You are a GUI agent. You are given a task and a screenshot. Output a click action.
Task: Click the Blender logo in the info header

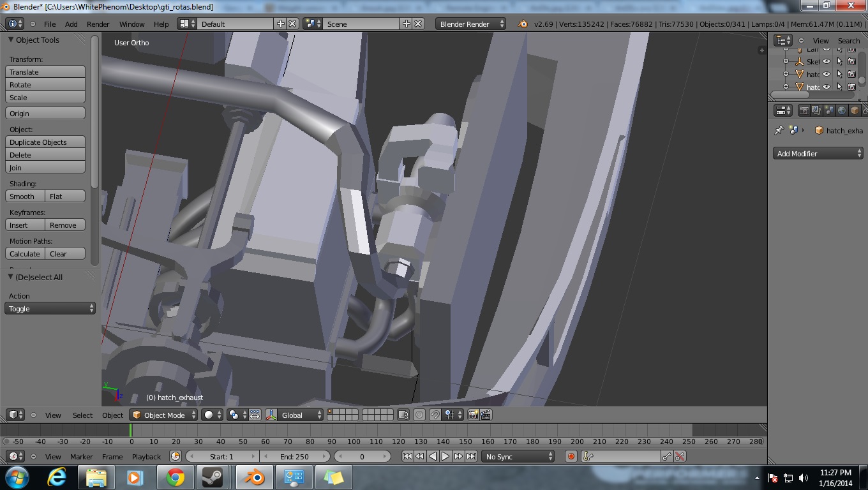click(523, 24)
